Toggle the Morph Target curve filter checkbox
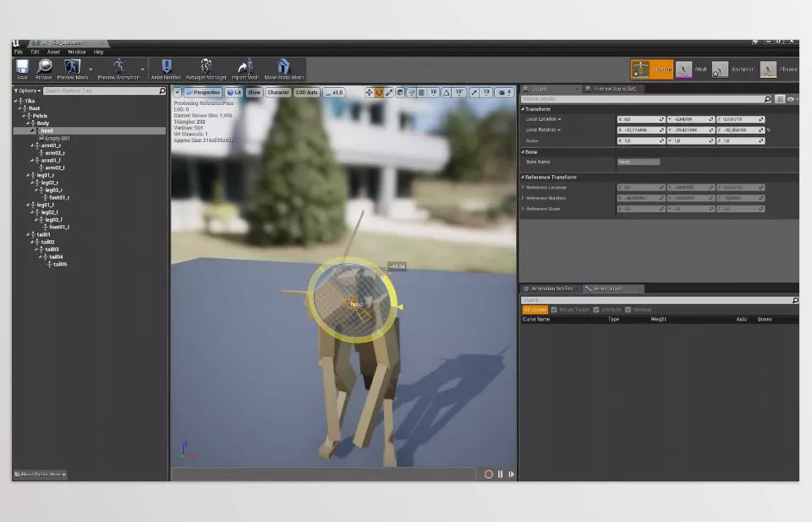The image size is (812, 522). click(554, 310)
